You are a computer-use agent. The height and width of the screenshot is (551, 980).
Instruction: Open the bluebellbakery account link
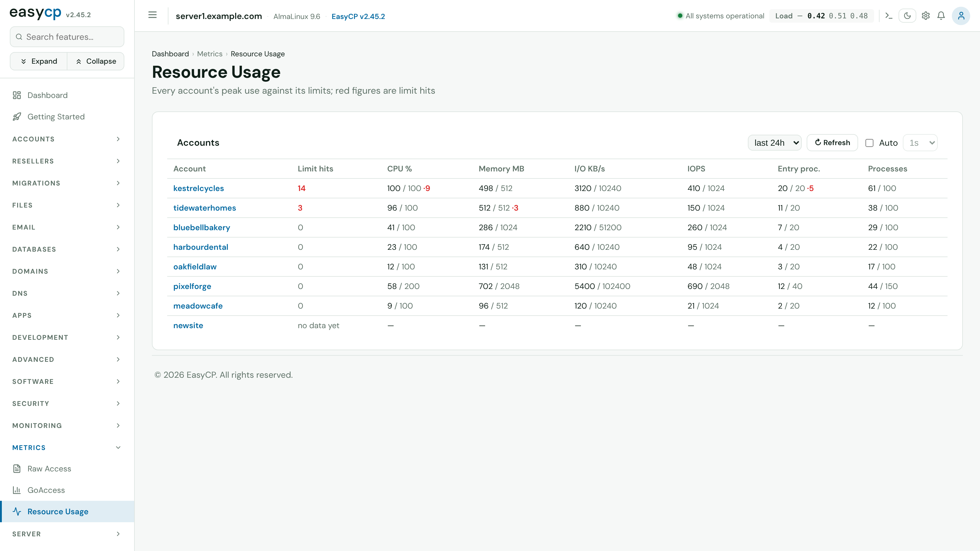[202, 227]
